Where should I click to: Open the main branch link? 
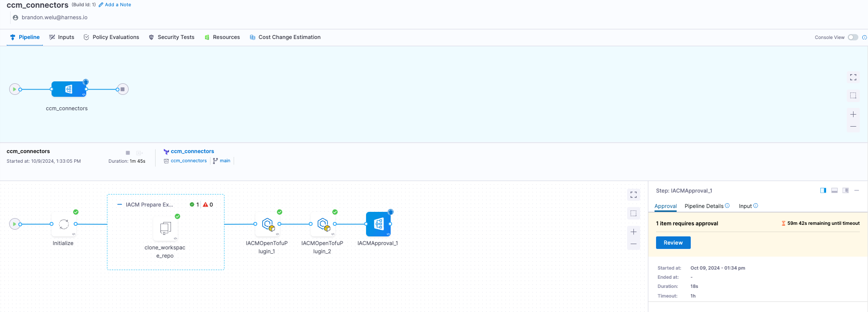point(224,161)
